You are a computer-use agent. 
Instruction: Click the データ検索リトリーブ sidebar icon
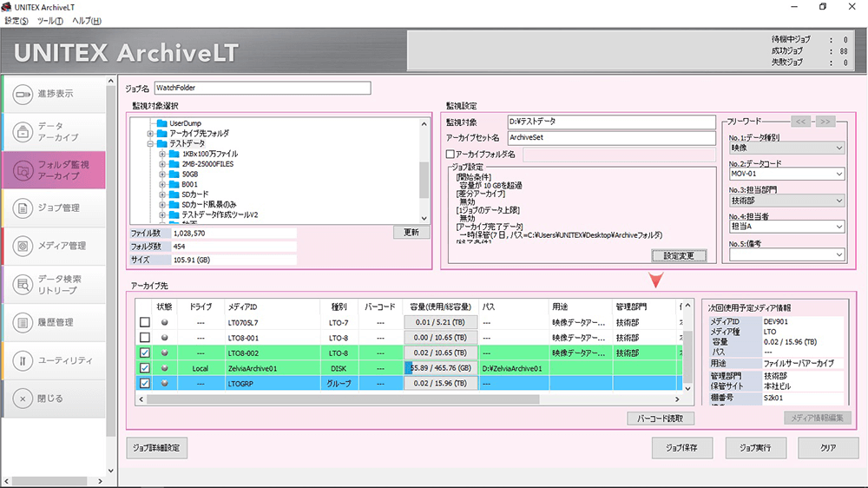(x=23, y=285)
